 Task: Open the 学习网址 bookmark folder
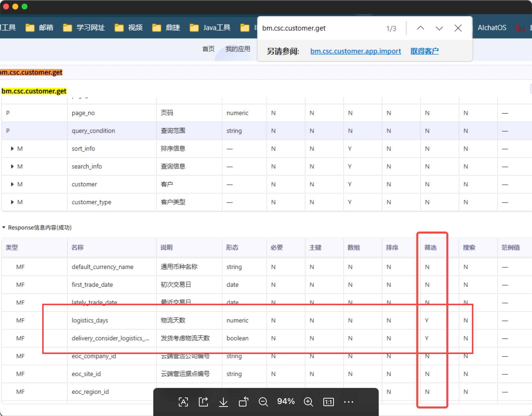[84, 28]
